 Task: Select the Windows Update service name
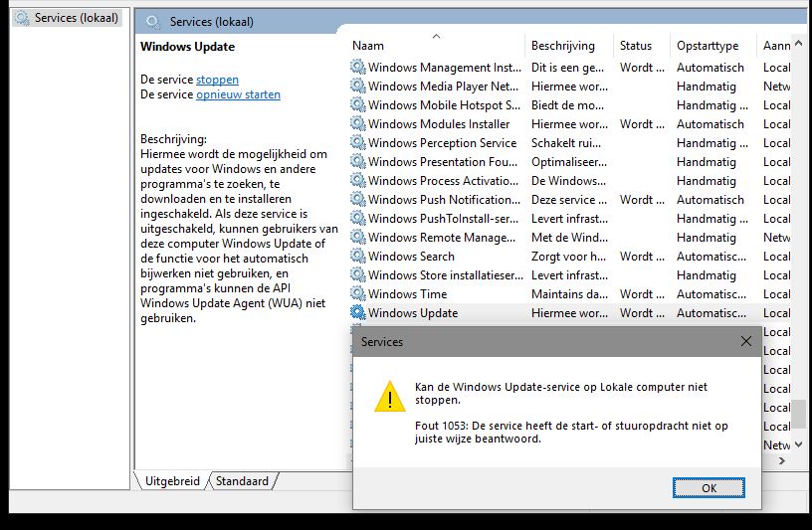pos(413,313)
